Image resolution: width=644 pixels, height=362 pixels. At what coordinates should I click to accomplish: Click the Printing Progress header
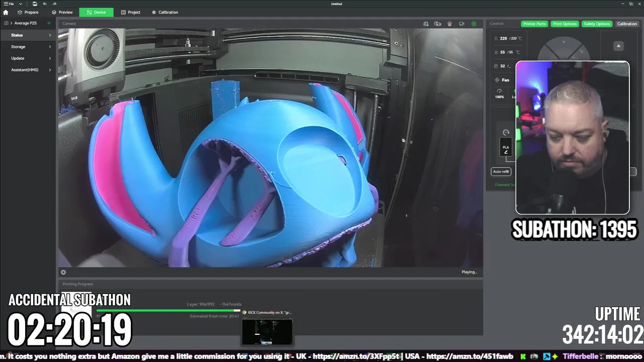pos(77,284)
